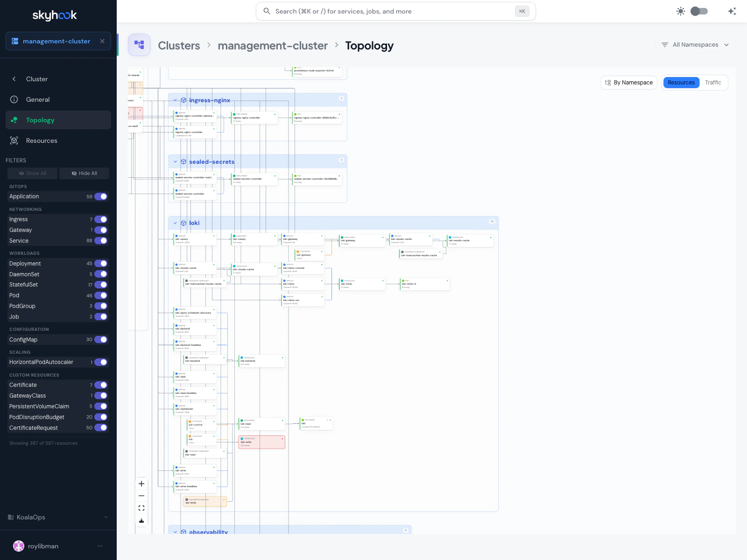Click the Hide All button
Viewport: 747px width, 560px height.
coord(84,173)
